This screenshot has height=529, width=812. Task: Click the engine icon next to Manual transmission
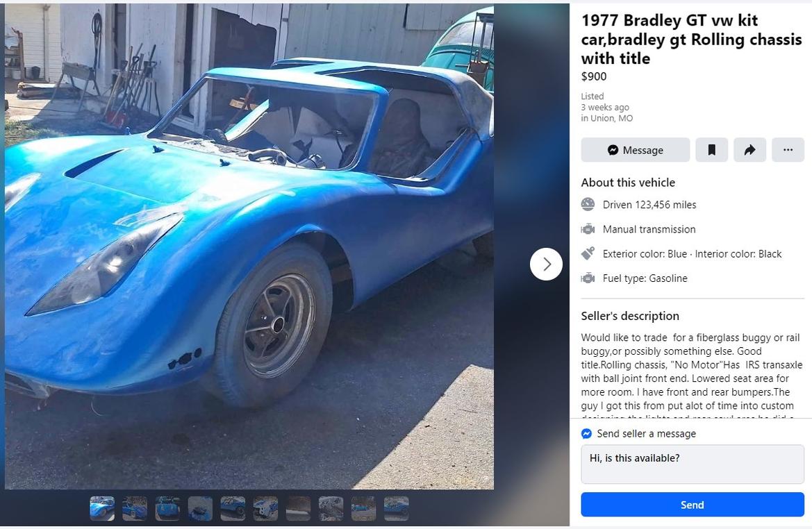[x=588, y=229]
